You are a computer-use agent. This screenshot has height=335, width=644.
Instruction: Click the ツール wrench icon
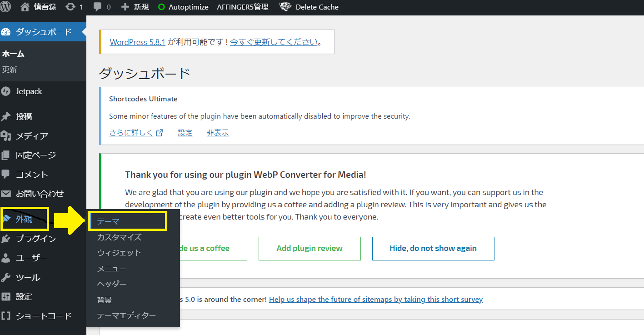click(x=6, y=277)
